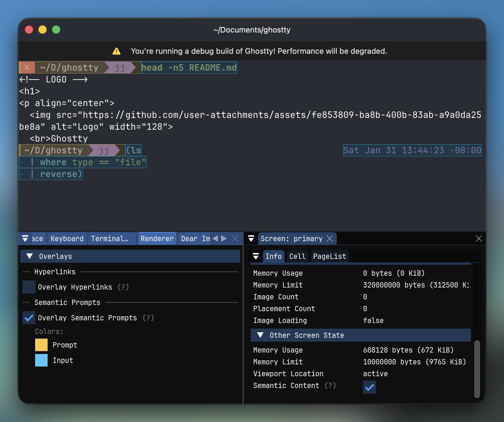Open the Screen window tab list dropdown
This screenshot has width=504, height=422.
point(251,238)
